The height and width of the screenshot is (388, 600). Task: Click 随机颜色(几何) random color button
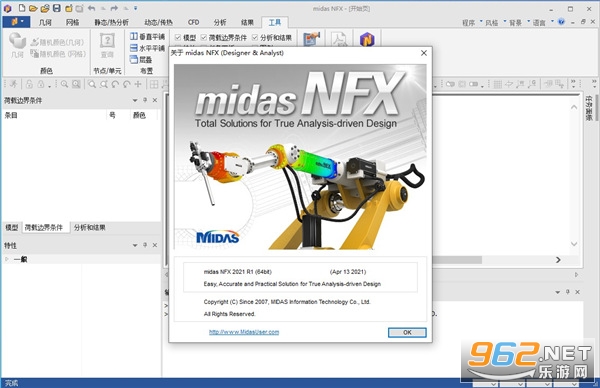coord(57,42)
